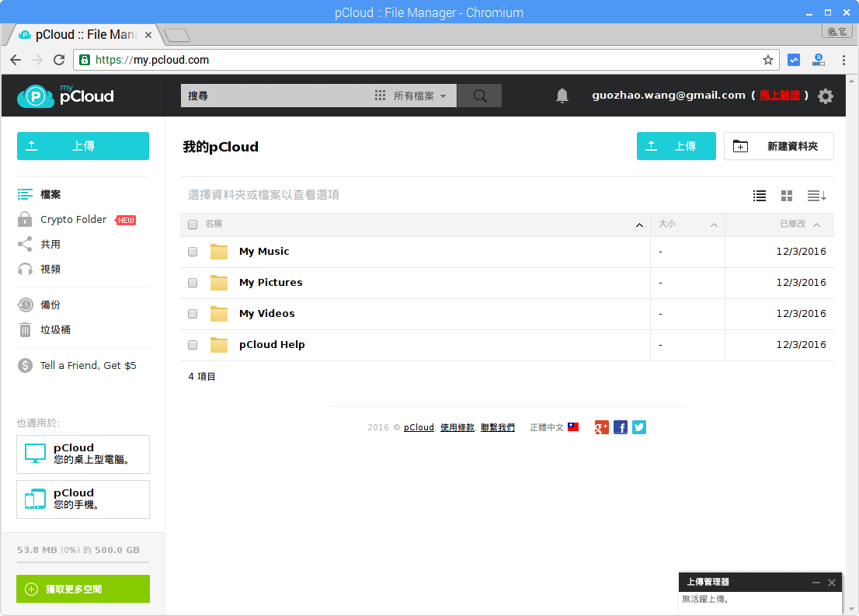Open the 使用條款 terms link
This screenshot has width=859, height=616.
coord(457,427)
